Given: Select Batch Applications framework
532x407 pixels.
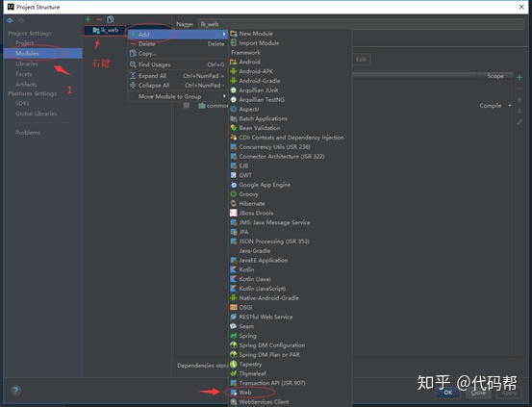Looking at the screenshot, I should [x=291, y=118].
